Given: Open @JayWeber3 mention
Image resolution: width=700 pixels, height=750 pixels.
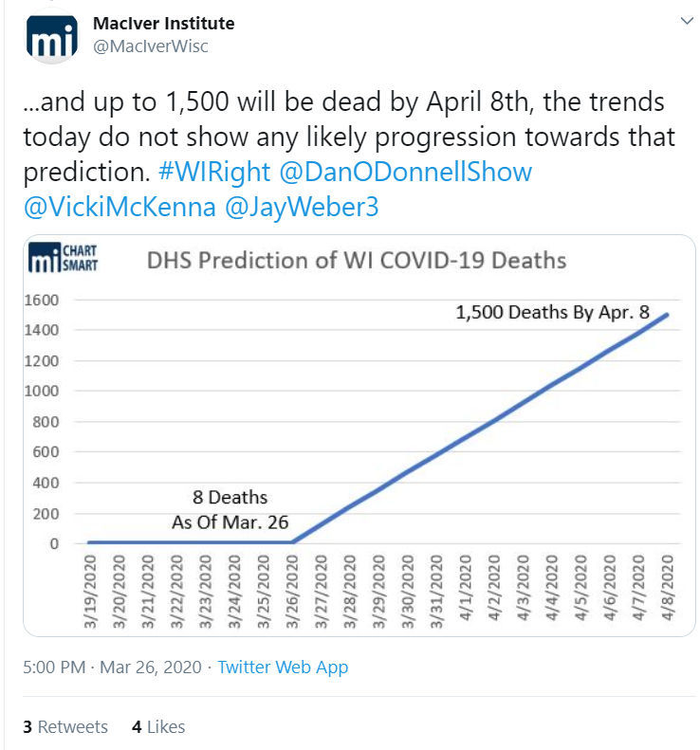Looking at the screenshot, I should pos(302,207).
